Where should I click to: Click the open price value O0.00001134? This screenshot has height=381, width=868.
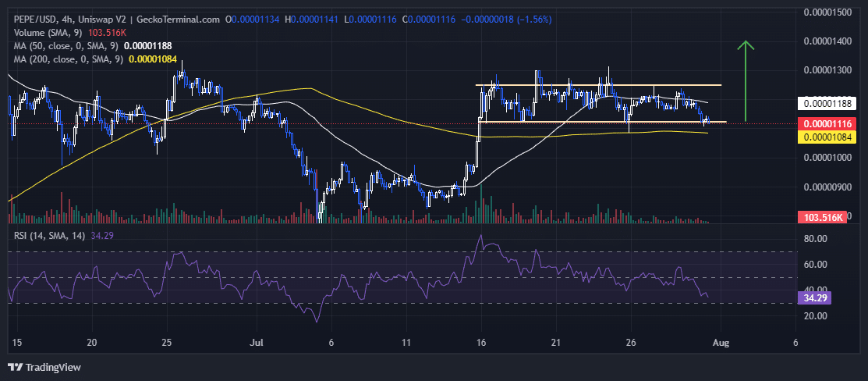click(253, 20)
